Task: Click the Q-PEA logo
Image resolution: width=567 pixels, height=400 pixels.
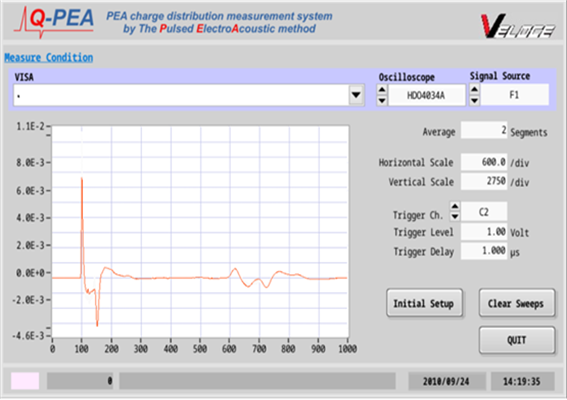Action: (54, 22)
